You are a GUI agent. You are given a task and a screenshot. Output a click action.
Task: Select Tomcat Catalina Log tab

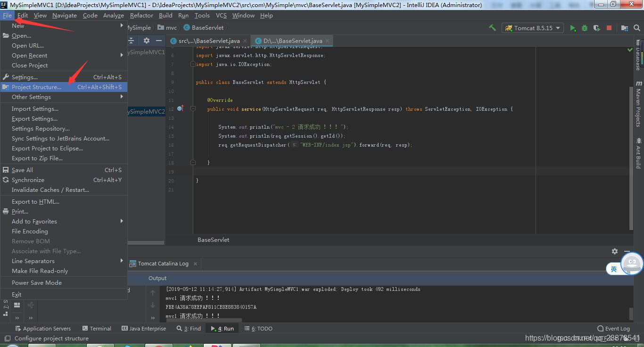coord(163,264)
